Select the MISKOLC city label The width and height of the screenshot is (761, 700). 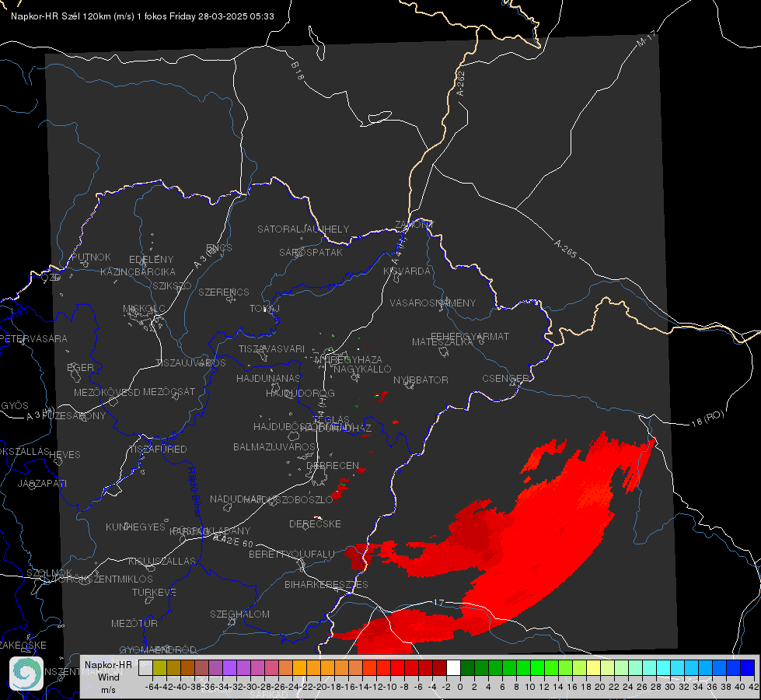tap(144, 309)
